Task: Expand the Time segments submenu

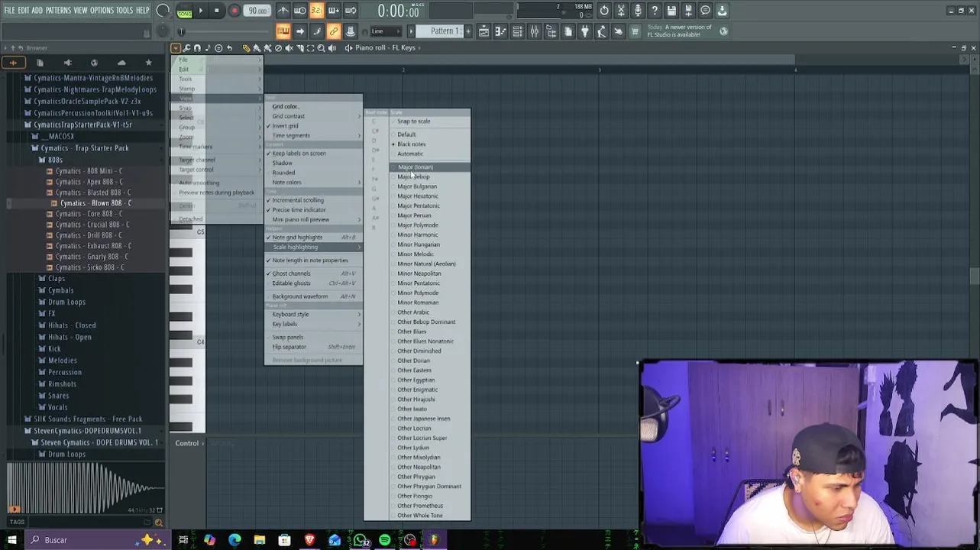Action: coord(313,136)
